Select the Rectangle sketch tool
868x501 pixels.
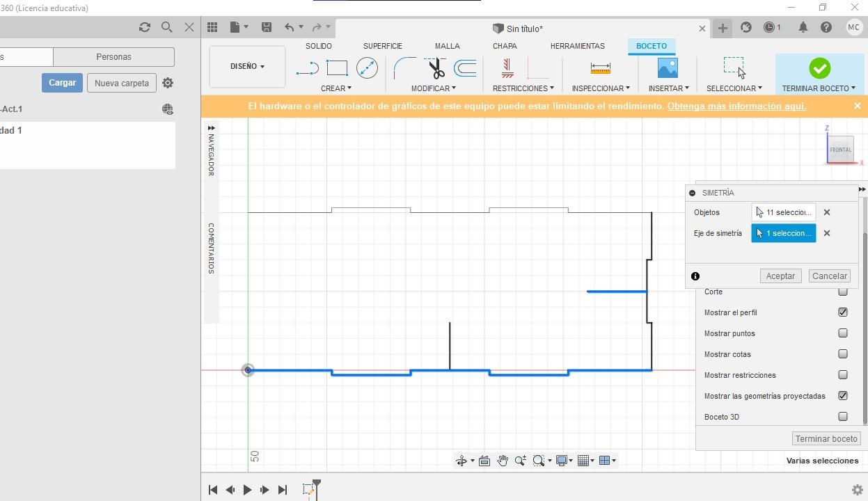pos(337,68)
